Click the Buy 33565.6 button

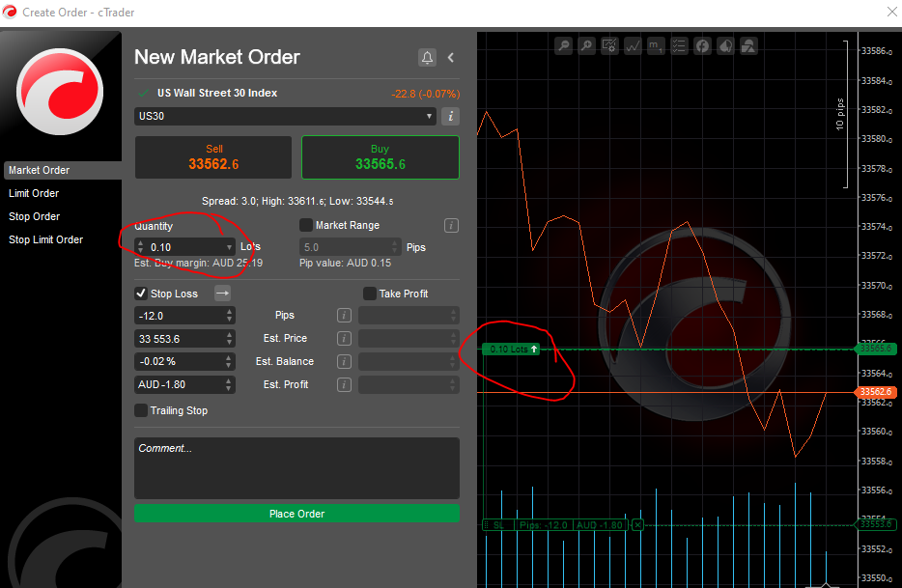381,157
